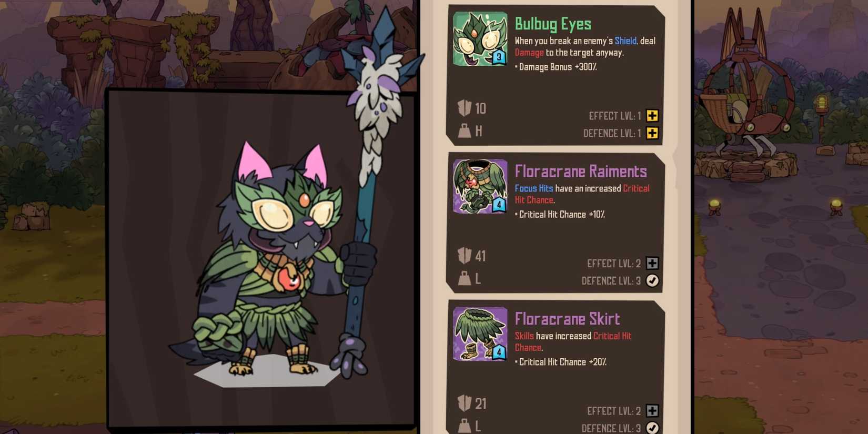Click Floracrane Skirt defence level checkmark
Viewport: 868px width, 434px height.
[x=652, y=428]
